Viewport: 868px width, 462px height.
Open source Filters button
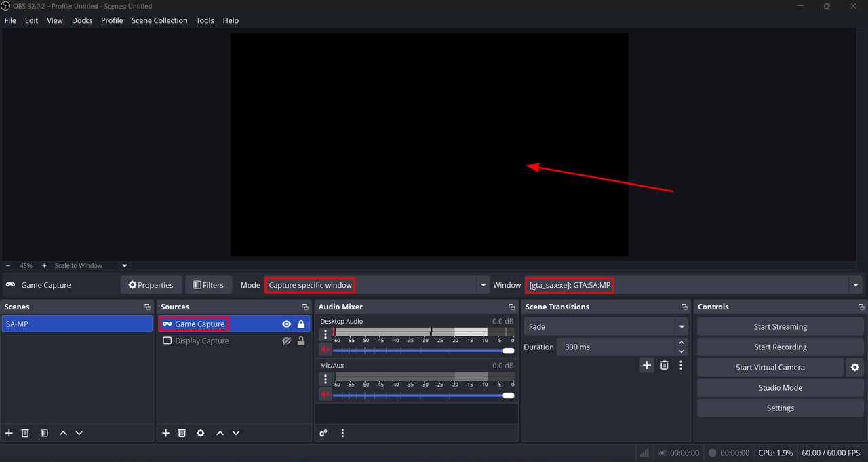pyautogui.click(x=209, y=285)
